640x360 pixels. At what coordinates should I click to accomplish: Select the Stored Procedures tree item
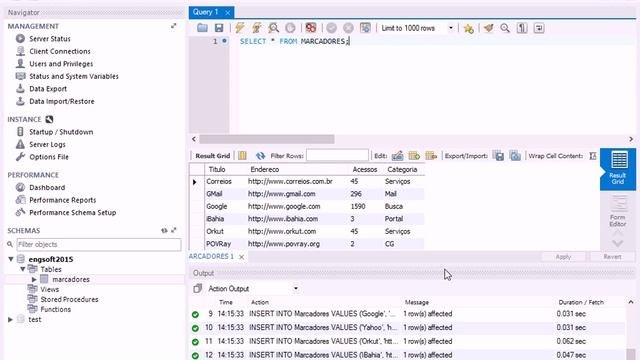[x=69, y=300]
